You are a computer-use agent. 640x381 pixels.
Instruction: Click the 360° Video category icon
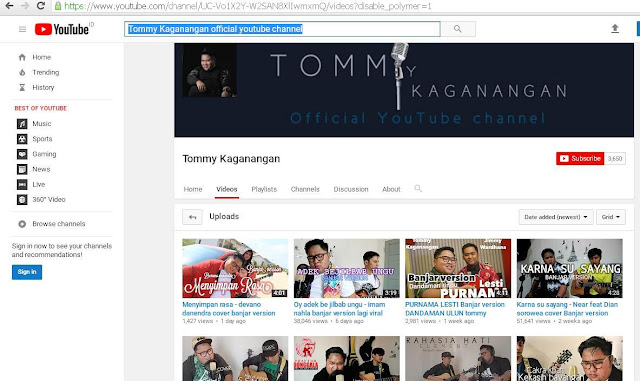22,199
